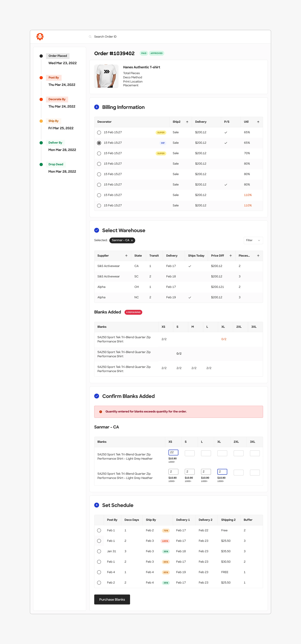The width and height of the screenshot is (301, 644).
Task: Click Confirm Blanks Added checkmark badge
Action: 97,396
